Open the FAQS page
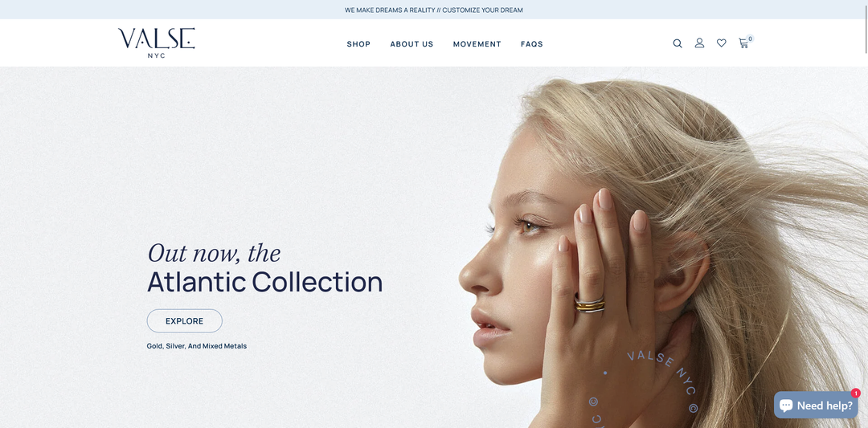This screenshot has height=428, width=868. pos(532,44)
